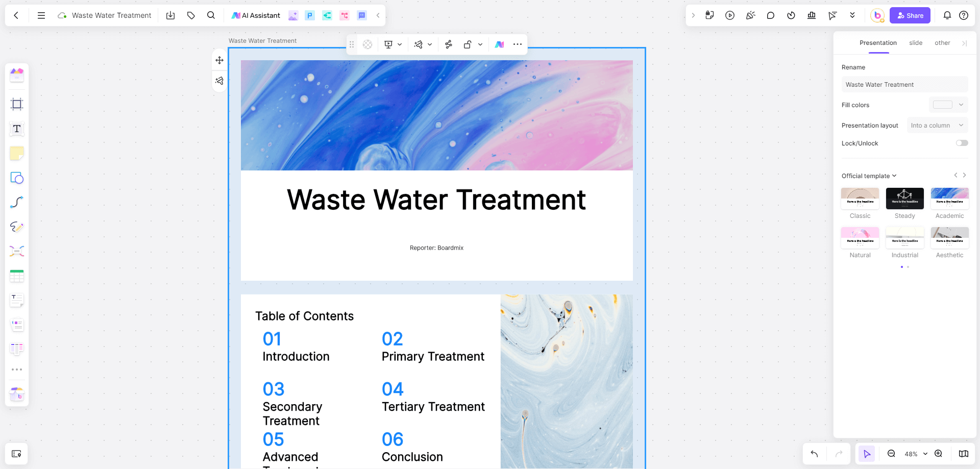Click the teal AI mind map icon
This screenshot has width=980, height=469.
pos(327,15)
